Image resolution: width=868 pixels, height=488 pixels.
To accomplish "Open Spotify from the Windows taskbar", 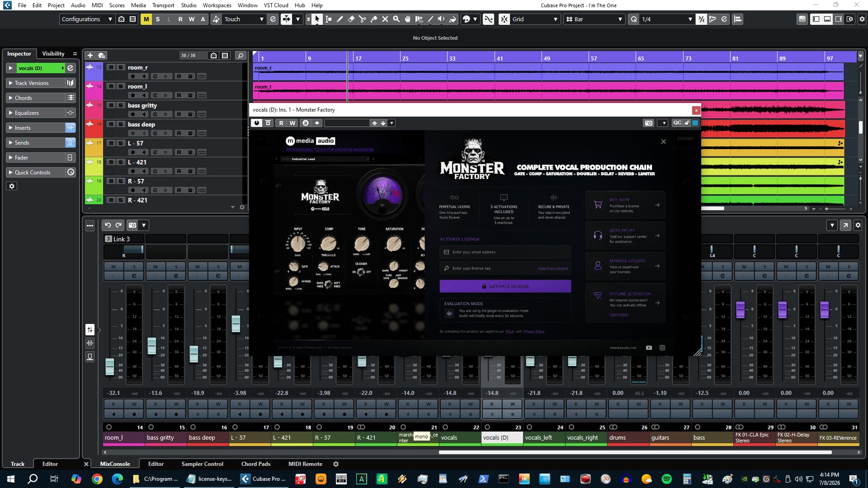I will point(667,479).
